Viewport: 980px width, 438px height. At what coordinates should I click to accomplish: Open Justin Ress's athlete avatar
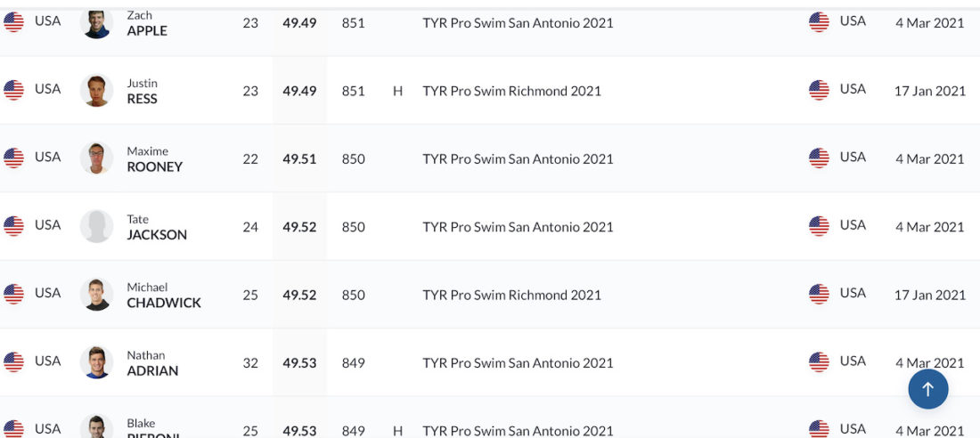pyautogui.click(x=97, y=91)
